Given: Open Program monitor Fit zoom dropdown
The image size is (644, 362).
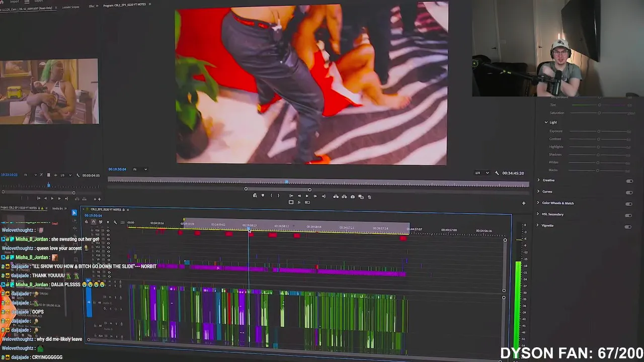Looking at the screenshot, I should [140, 169].
